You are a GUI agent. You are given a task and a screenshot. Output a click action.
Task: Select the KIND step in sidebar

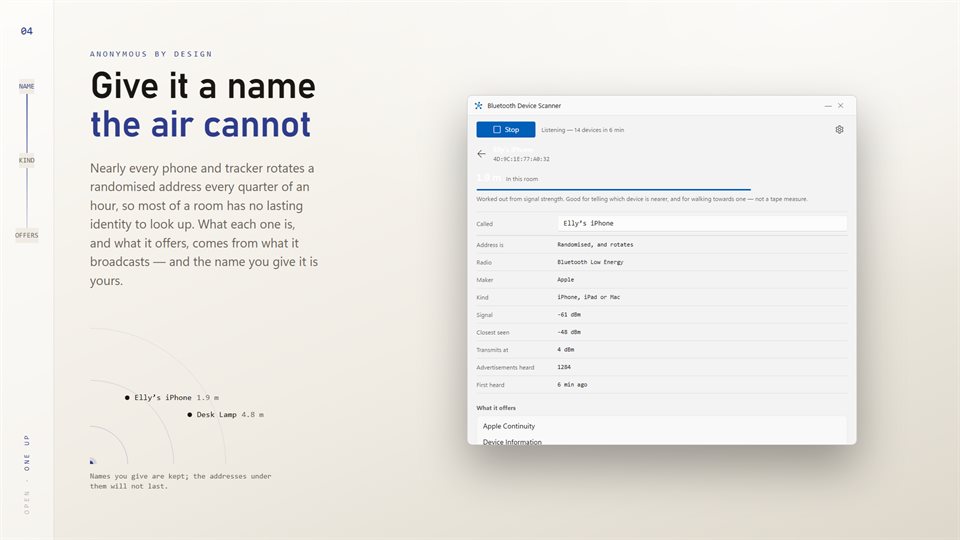26,160
